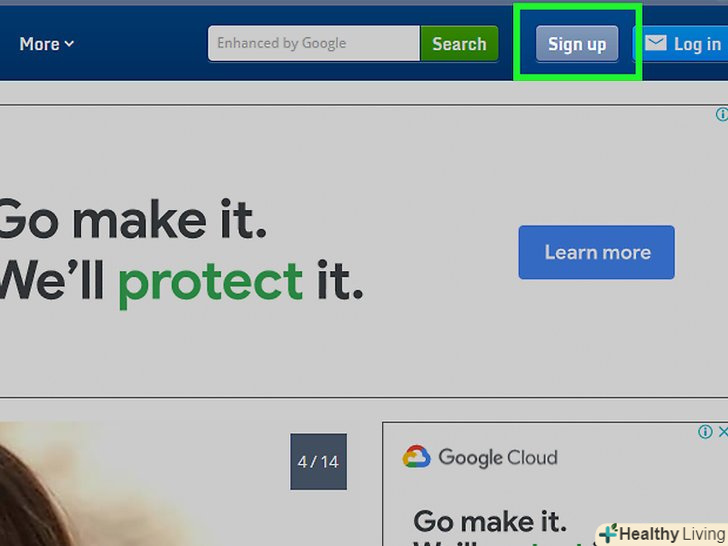Click Learn more on the banner ad
Image resolution: width=728 pixels, height=546 pixels.
(x=597, y=252)
